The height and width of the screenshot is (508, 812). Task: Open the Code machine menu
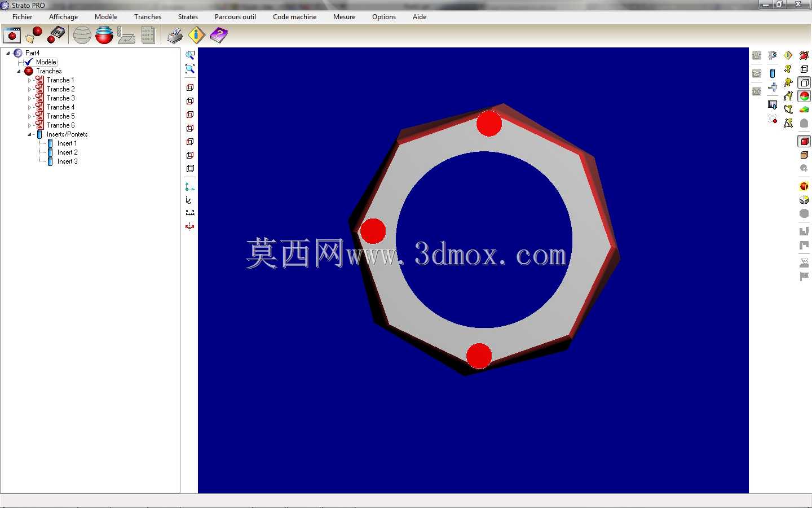click(294, 17)
